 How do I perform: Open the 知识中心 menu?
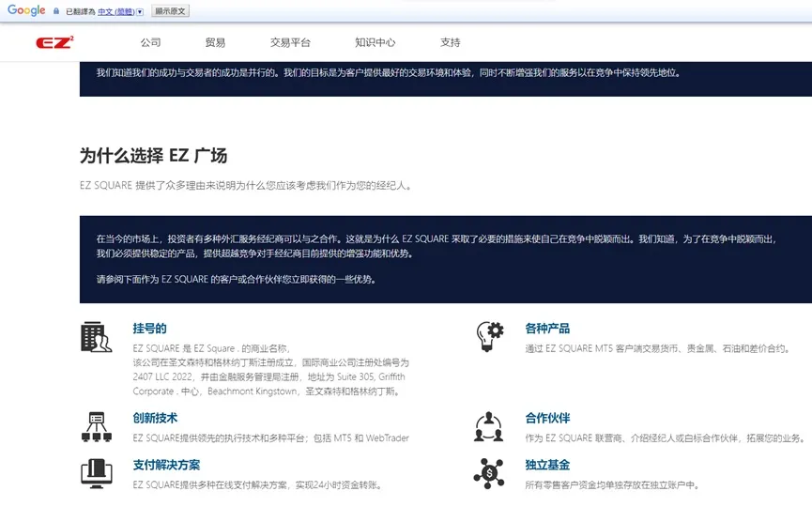point(375,42)
